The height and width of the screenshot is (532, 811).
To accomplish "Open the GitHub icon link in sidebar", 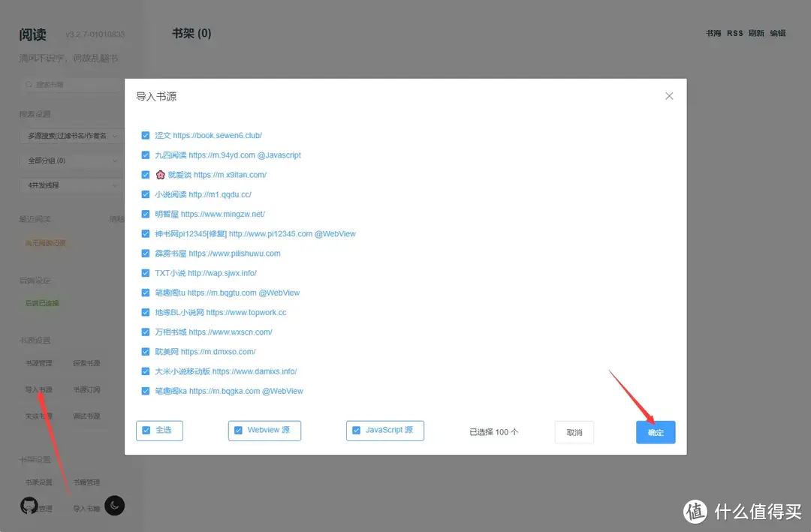I will pyautogui.click(x=29, y=506).
